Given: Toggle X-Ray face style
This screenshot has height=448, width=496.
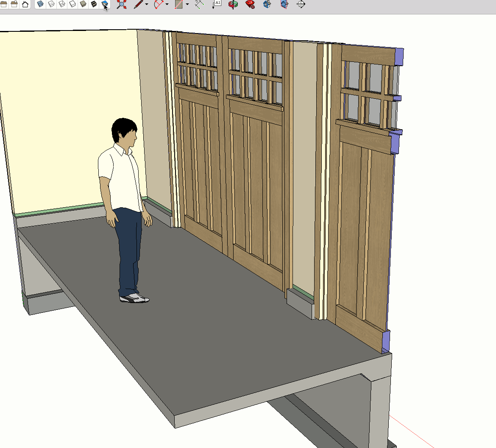Looking at the screenshot, I should [x=40, y=4].
